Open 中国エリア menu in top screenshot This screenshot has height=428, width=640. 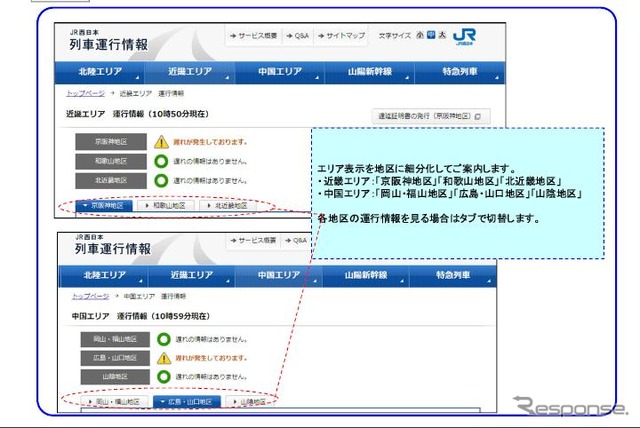pos(280,72)
